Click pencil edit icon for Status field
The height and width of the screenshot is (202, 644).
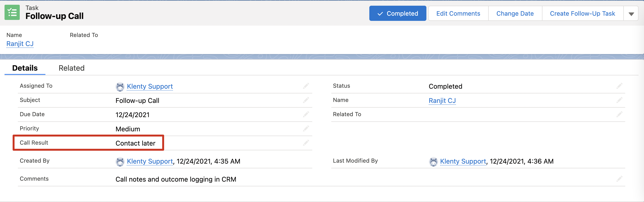(619, 86)
